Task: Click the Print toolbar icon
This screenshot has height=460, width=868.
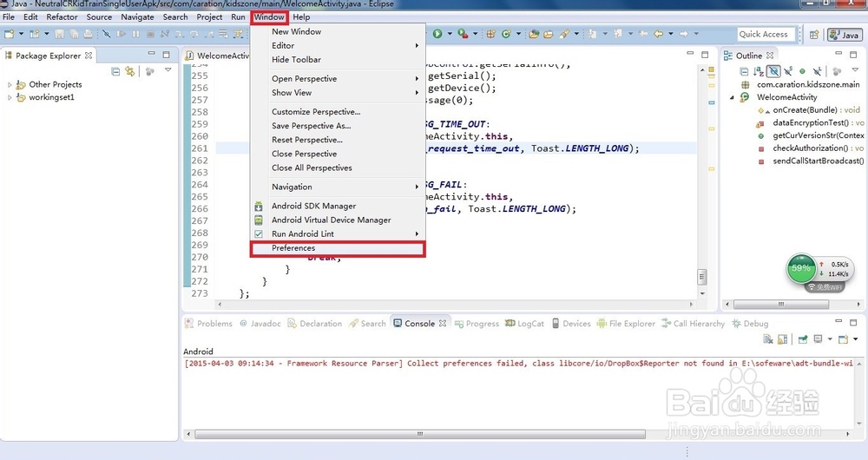Action: coord(88,35)
